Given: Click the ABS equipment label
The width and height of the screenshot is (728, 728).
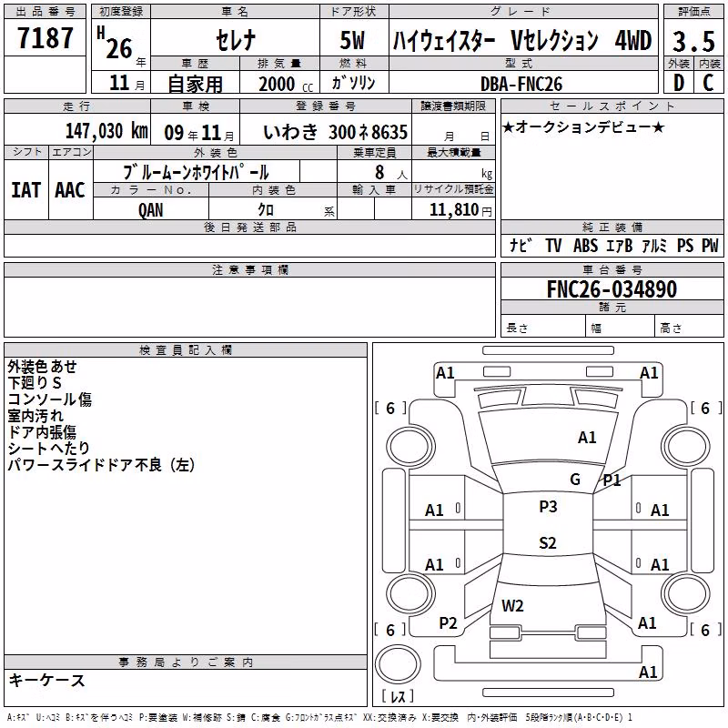Looking at the screenshot, I should (585, 245).
